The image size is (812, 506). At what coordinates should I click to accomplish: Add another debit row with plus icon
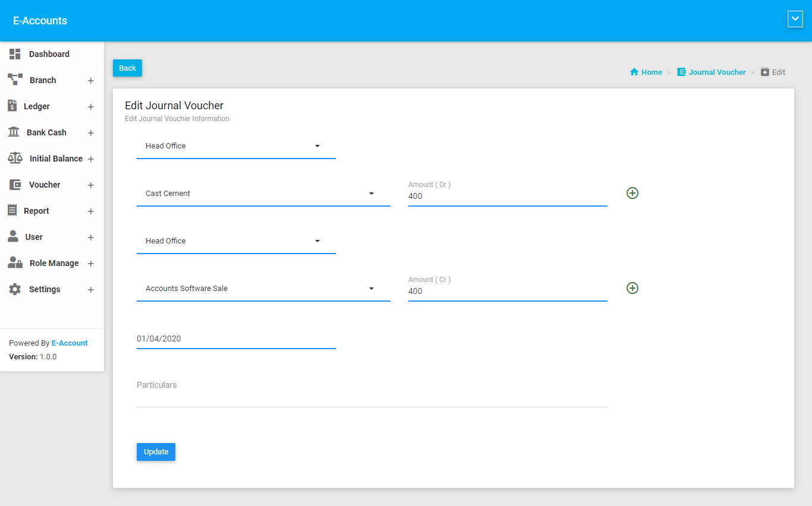pyautogui.click(x=632, y=193)
